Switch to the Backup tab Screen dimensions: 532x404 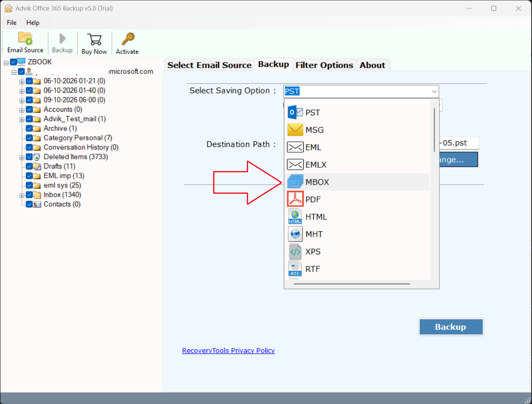(273, 64)
